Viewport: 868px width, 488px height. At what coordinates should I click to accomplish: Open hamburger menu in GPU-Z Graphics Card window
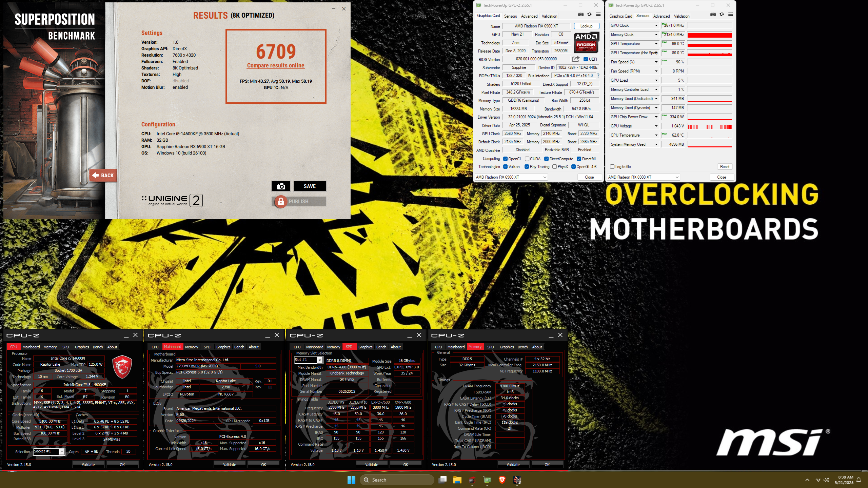point(598,14)
